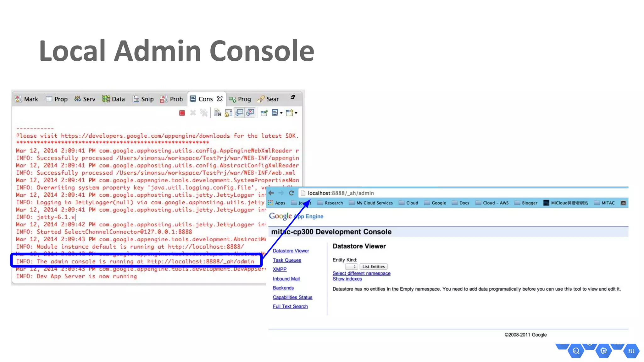This screenshot has width=644, height=362.
Task: Toggle show console on standard output
Action: (x=239, y=113)
